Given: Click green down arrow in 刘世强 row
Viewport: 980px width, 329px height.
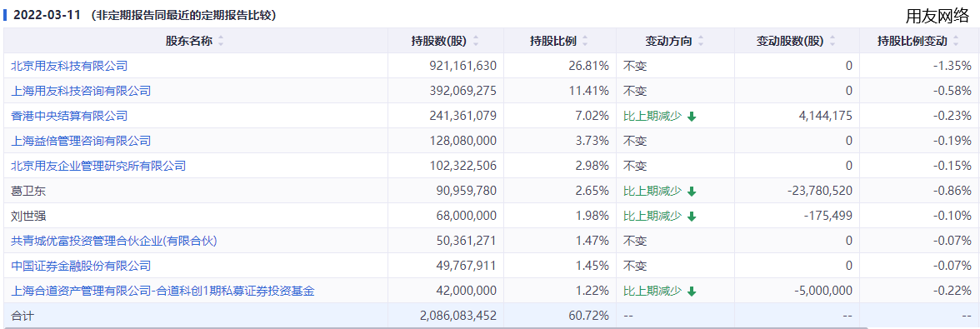Looking at the screenshot, I should (x=692, y=216).
